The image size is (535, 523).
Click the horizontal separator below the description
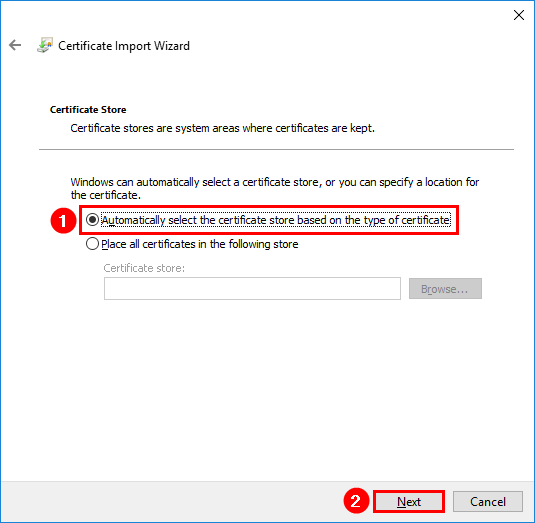tap(276, 149)
